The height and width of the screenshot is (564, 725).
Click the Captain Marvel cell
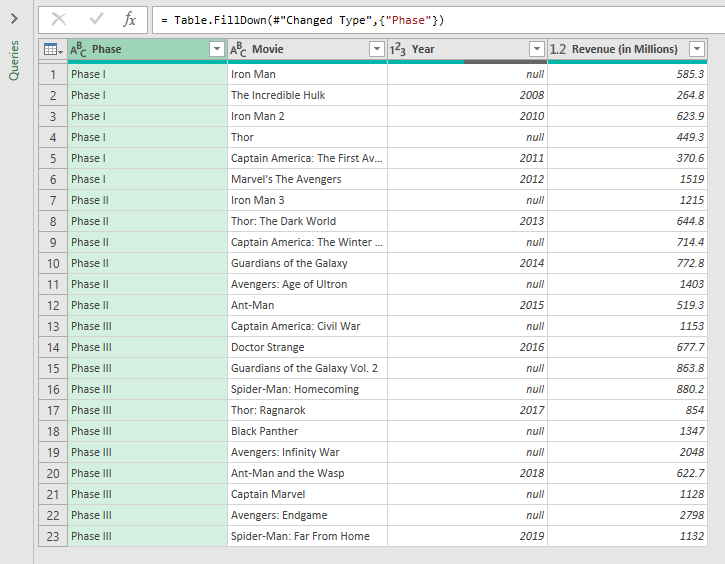(x=307, y=494)
